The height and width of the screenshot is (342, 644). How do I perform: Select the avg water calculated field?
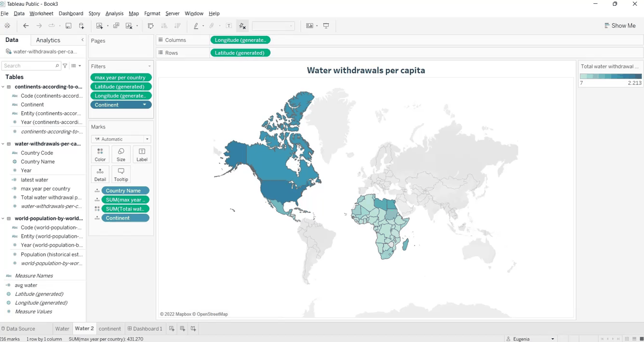point(26,285)
